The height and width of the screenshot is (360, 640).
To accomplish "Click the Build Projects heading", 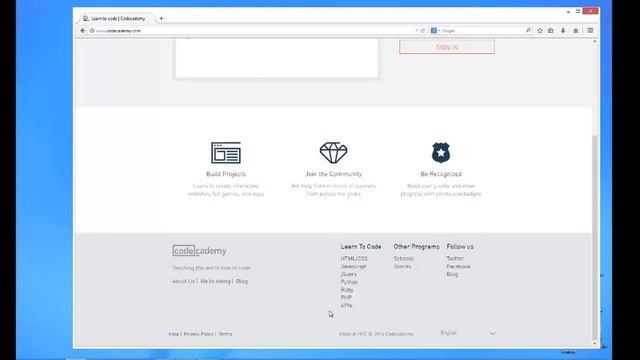I will pos(226,174).
